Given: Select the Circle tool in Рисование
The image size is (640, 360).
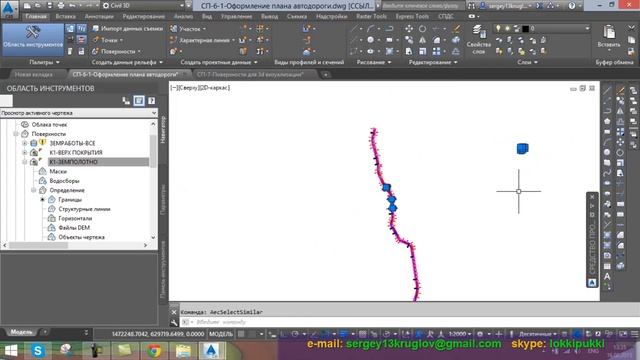Looking at the screenshot, I should pos(370,40).
